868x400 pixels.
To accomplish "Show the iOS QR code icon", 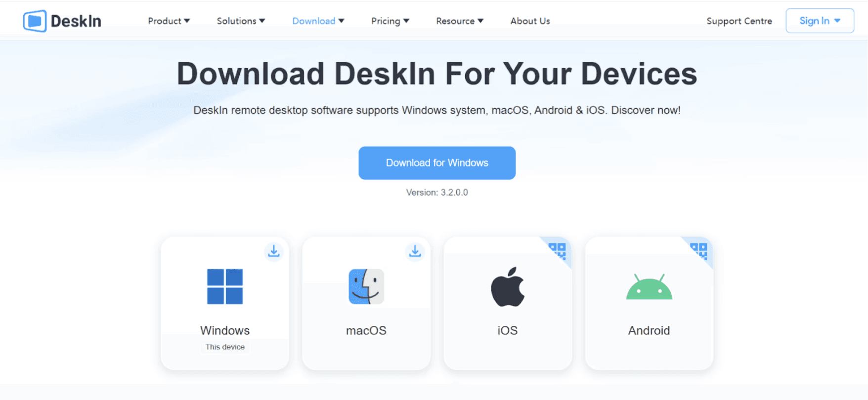I will point(558,250).
